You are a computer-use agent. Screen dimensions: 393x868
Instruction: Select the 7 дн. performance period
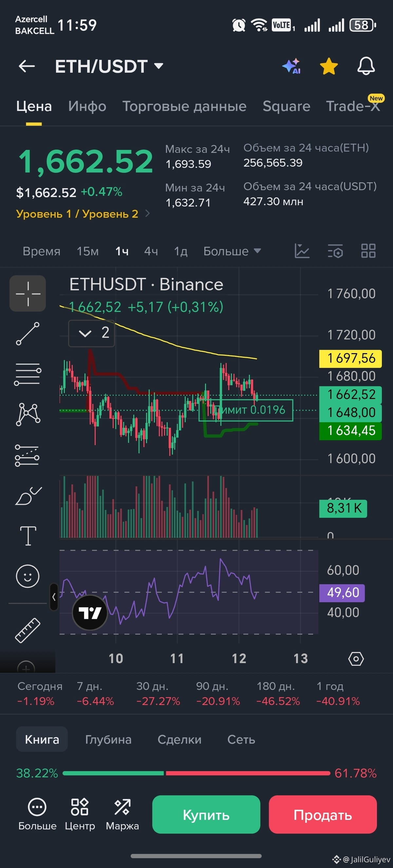pyautogui.click(x=95, y=694)
